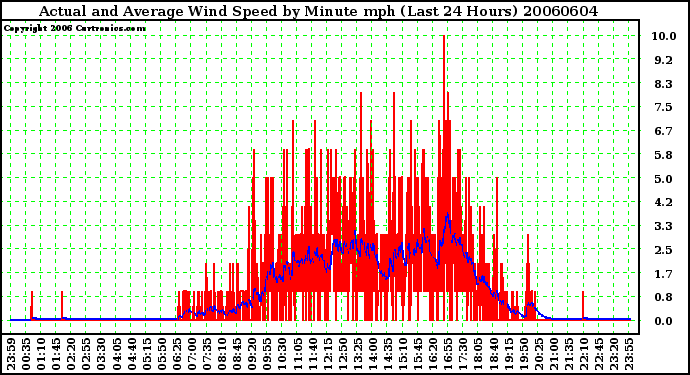Click the 20:25 time label
The height and width of the screenshot is (375, 690).
coord(538,354)
